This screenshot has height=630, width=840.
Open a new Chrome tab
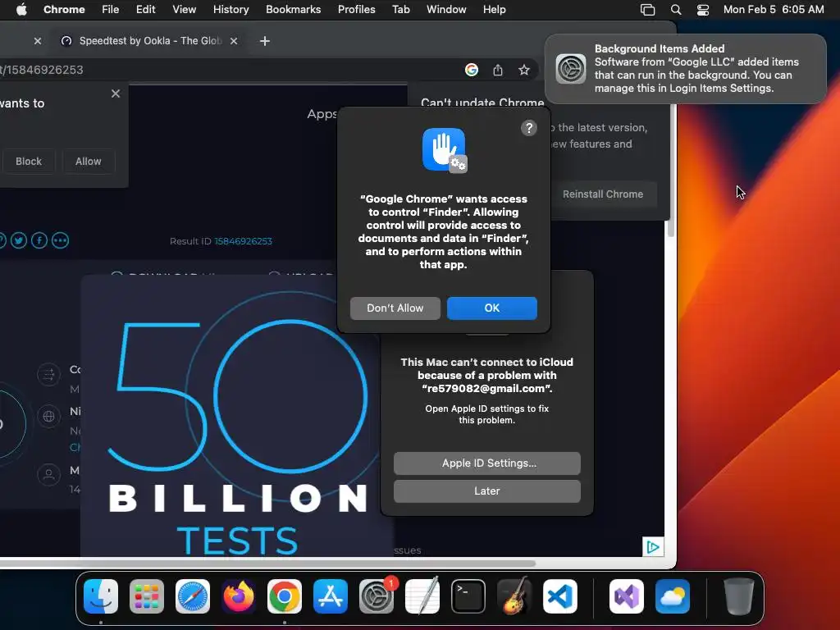point(265,41)
